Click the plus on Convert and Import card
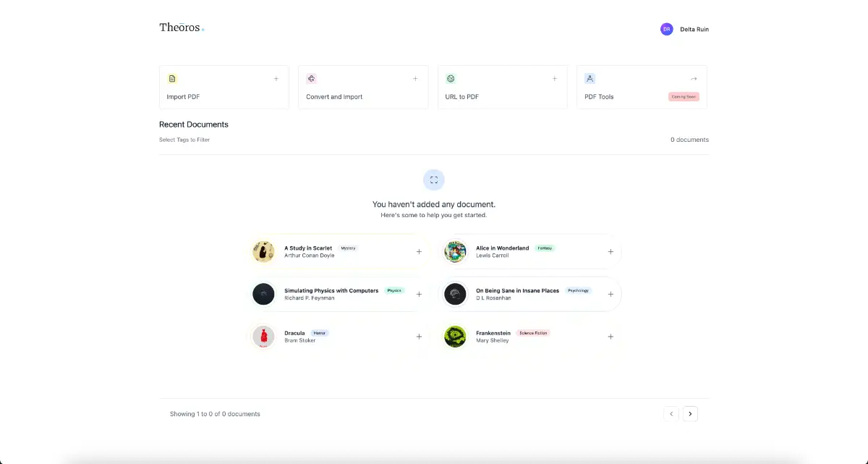The height and width of the screenshot is (464, 868). tap(415, 78)
